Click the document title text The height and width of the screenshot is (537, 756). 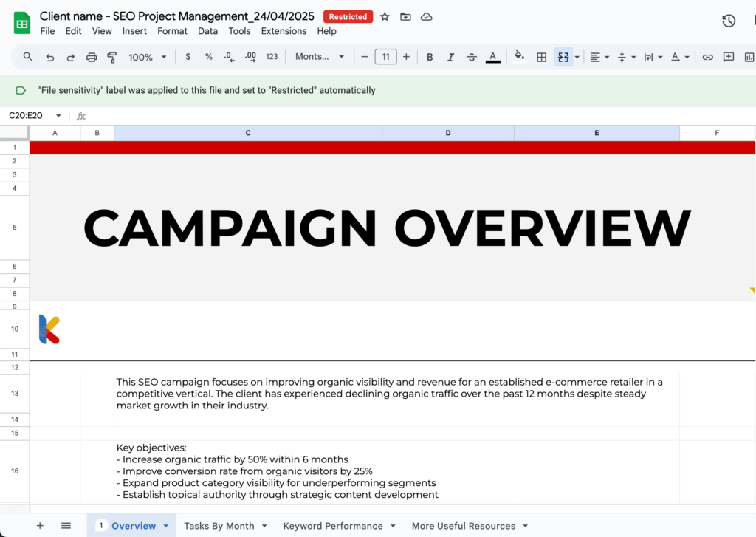coord(177,16)
